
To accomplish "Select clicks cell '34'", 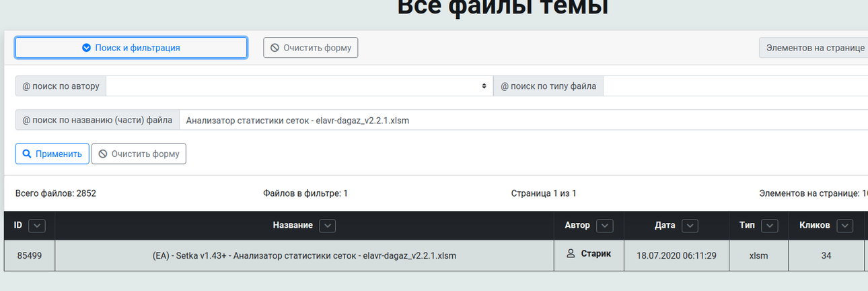I will 826,256.
